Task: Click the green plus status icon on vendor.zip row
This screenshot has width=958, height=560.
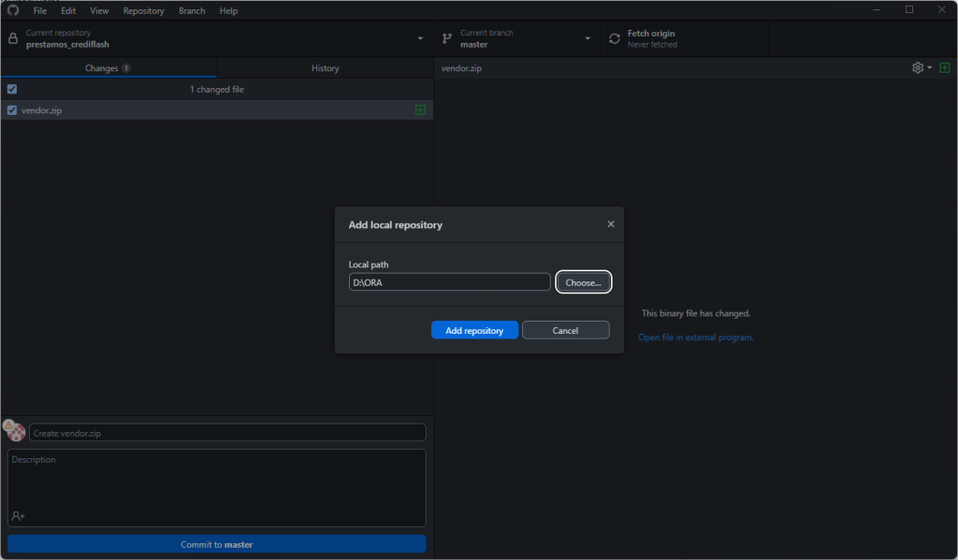Action: 420,110
